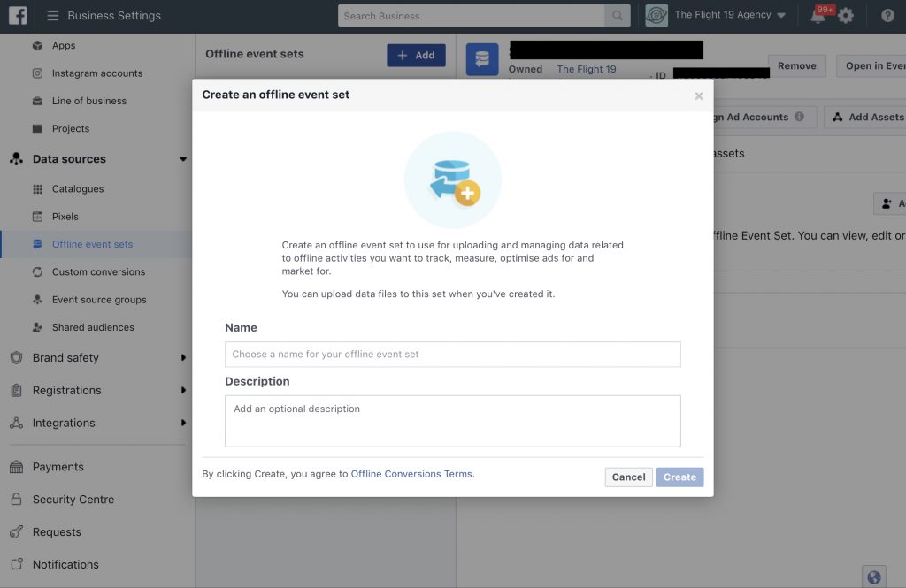Collapse the Data sources section
Screen dimensions: 906x588
tap(183, 159)
